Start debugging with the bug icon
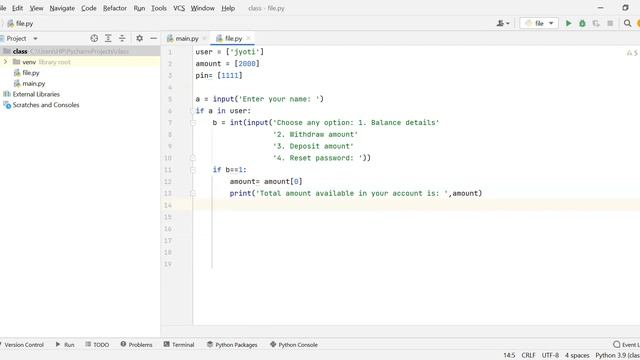The height and width of the screenshot is (360, 640). tap(582, 23)
